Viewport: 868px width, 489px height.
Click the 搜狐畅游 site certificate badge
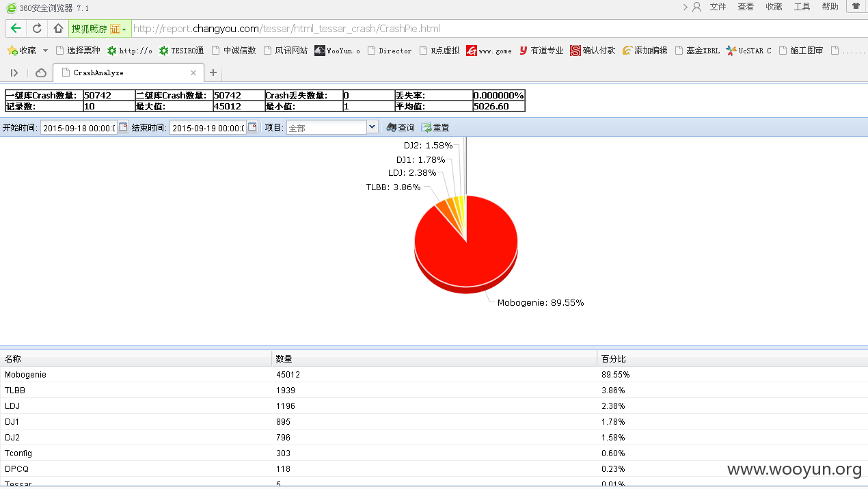coord(98,29)
